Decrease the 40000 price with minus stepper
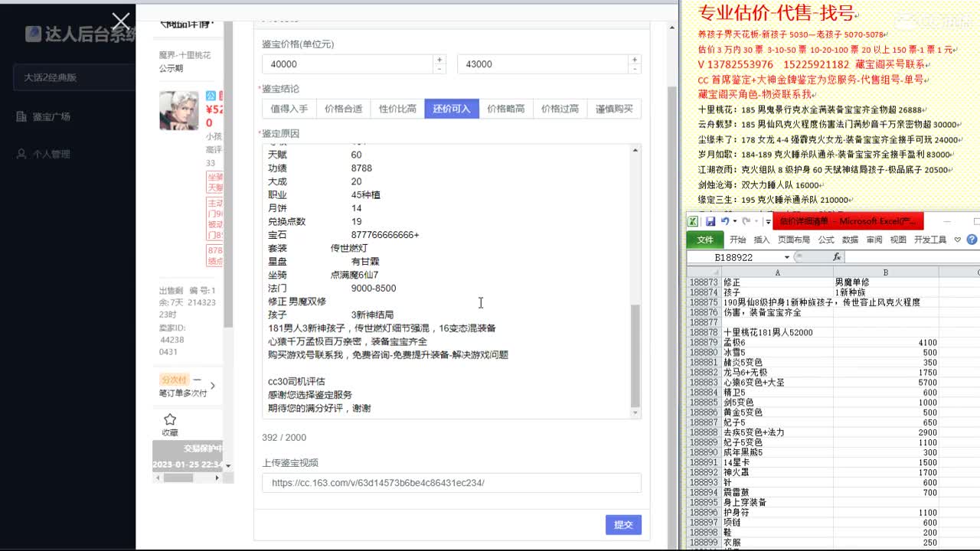The image size is (980, 551). (x=439, y=70)
